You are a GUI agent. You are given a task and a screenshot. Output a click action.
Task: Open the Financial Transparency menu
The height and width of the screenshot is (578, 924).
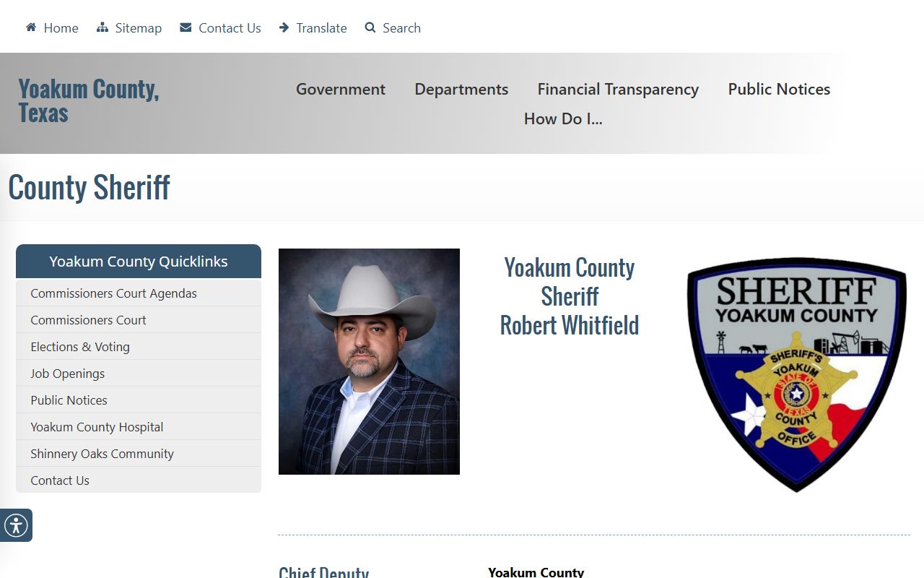(618, 89)
